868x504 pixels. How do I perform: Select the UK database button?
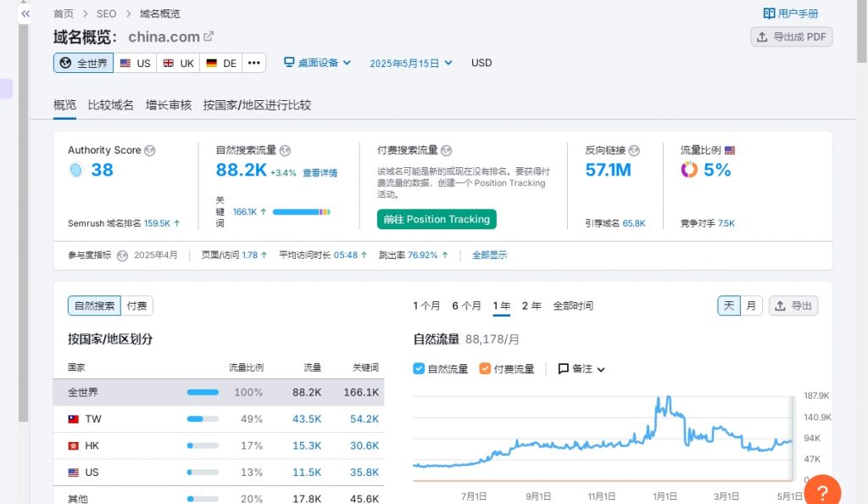[178, 63]
